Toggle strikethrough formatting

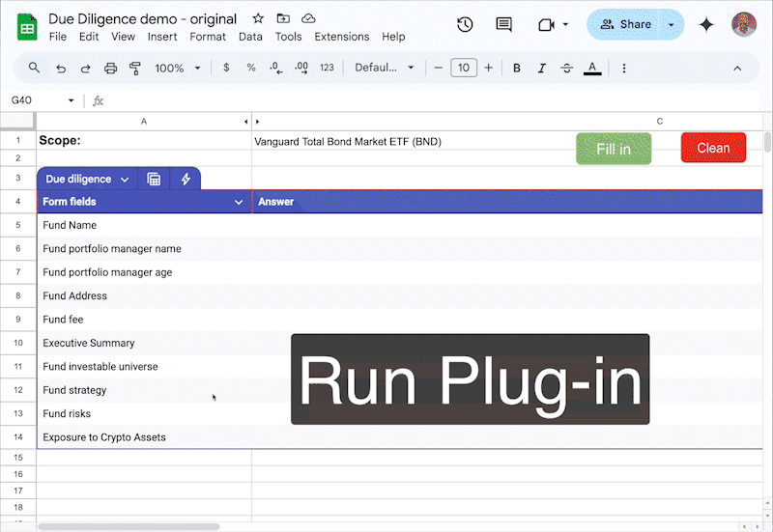coord(567,69)
